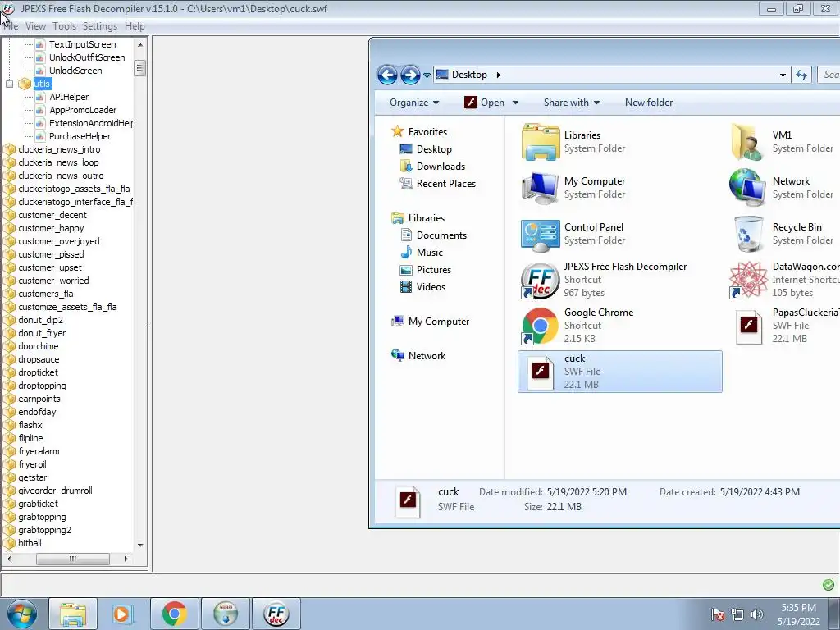This screenshot has height=630, width=840.
Task: Click the green status check icon
Action: (x=829, y=585)
